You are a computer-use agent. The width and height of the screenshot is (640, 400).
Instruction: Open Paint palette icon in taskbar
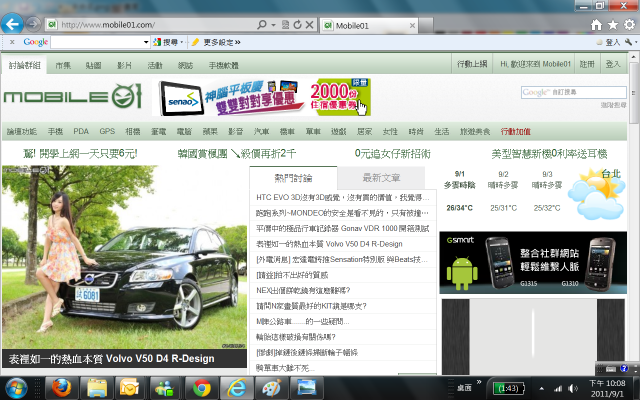(272, 388)
